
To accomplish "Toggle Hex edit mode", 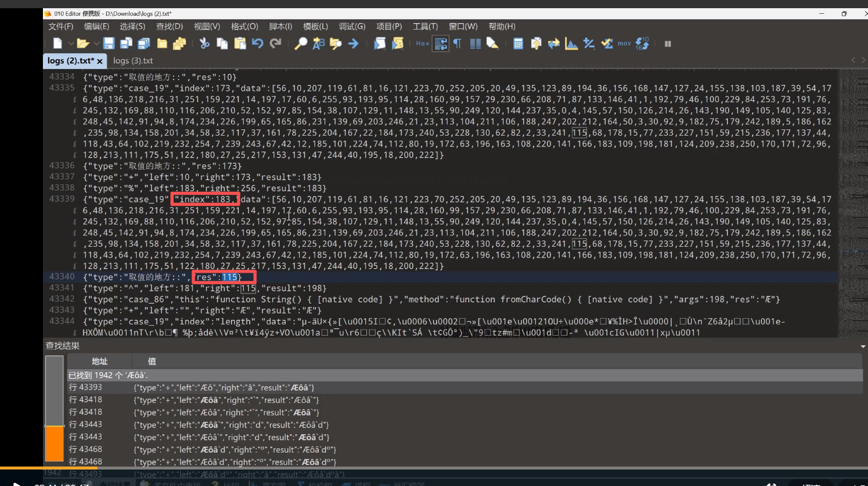I will click(422, 44).
